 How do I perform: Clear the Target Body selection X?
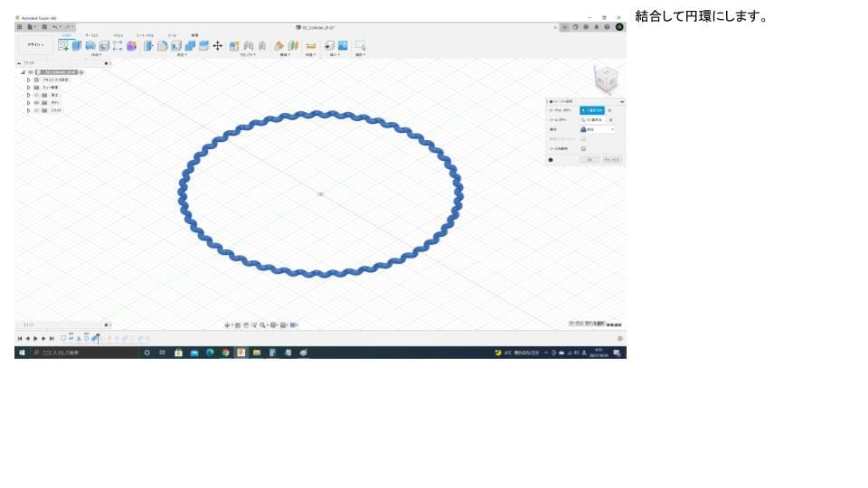point(610,110)
